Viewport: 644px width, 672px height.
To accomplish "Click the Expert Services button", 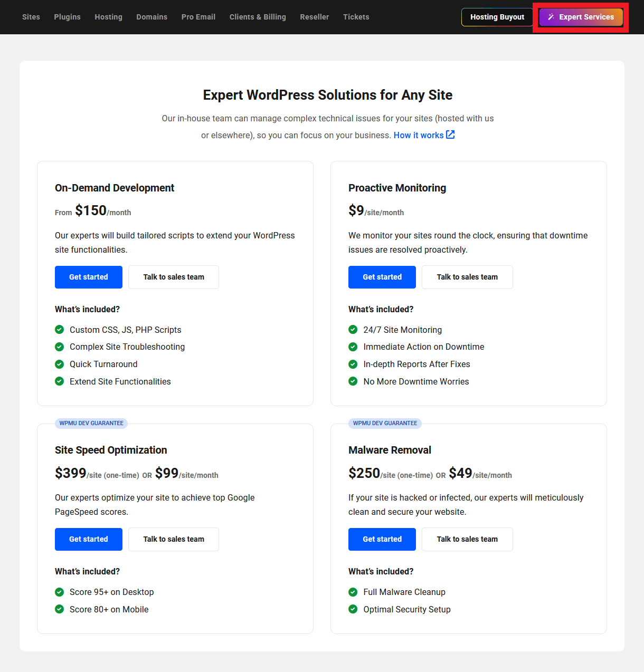I will [581, 17].
